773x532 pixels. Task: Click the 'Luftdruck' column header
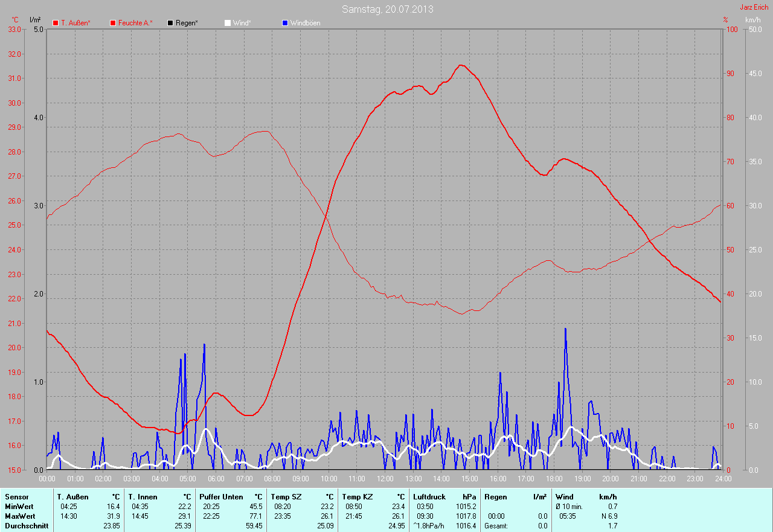429,496
